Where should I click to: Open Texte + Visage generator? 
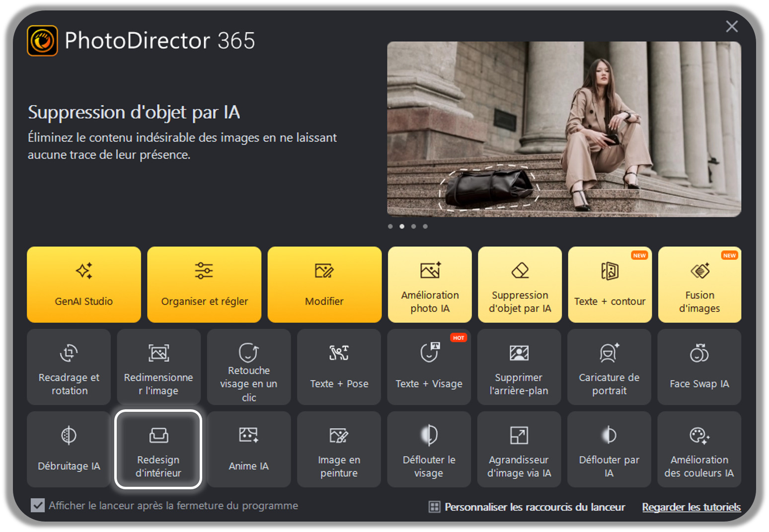click(x=429, y=367)
